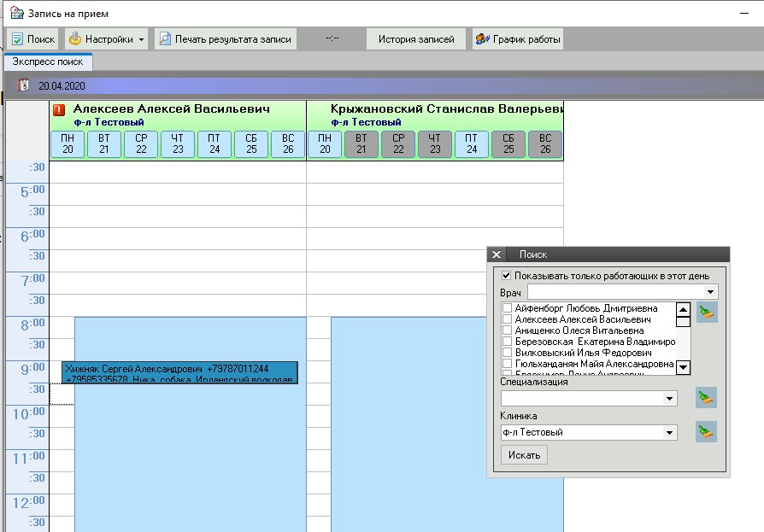Click the Поиск toolbar button
This screenshot has width=764, height=532.
pos(33,39)
